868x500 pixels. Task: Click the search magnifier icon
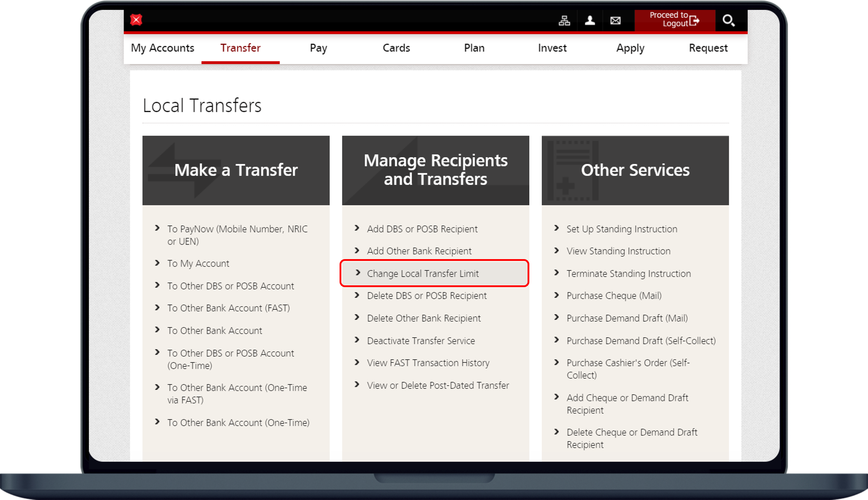(x=728, y=20)
